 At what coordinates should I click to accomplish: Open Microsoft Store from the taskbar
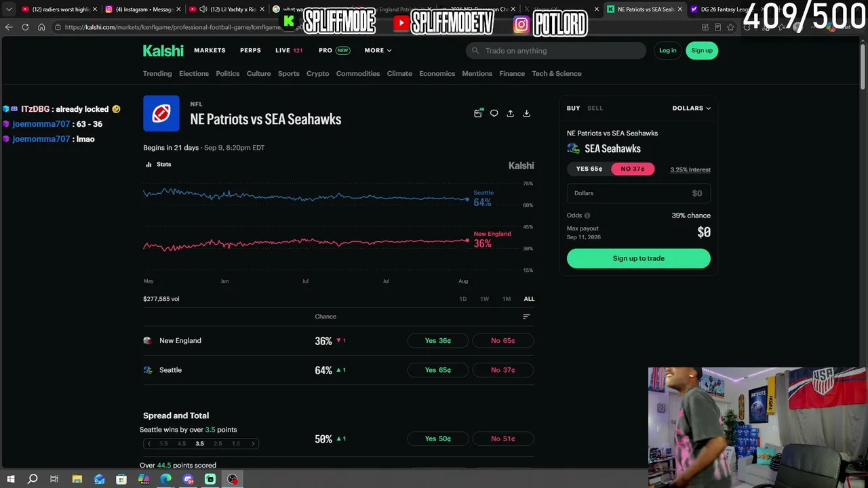pyautogui.click(x=121, y=479)
